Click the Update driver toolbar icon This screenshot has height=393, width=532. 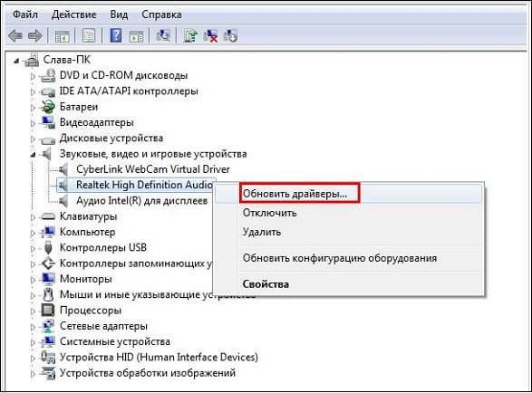190,35
